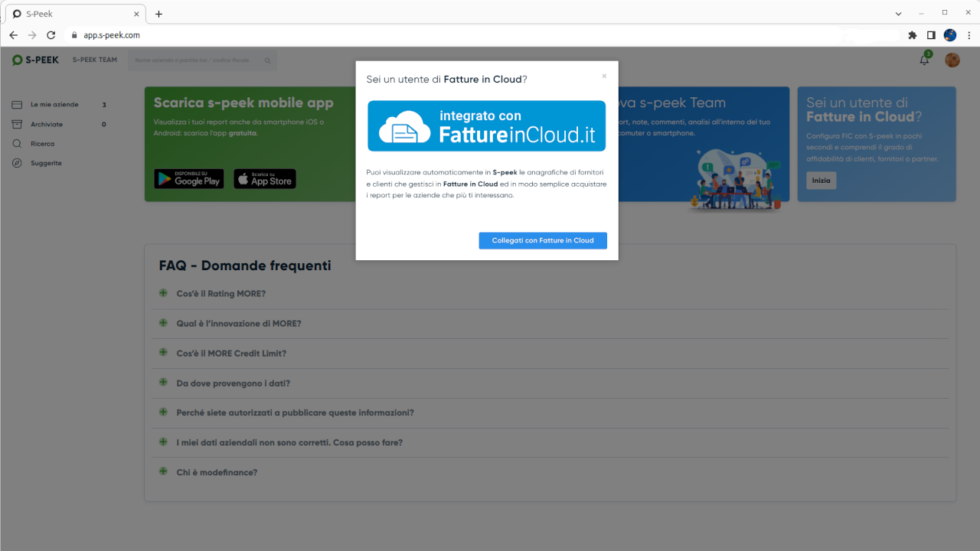Click the App Store download badge
Screen dimensions: 980x551
tap(265, 179)
